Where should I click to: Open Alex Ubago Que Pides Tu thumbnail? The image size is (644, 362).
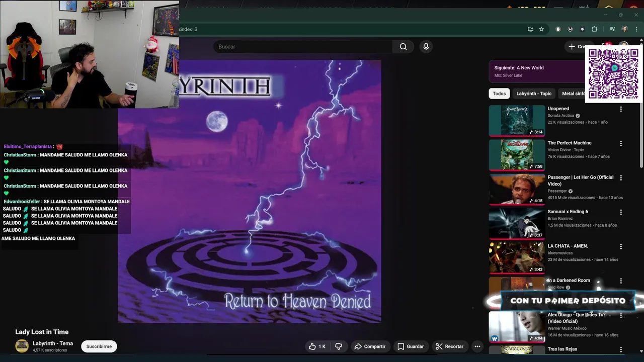click(x=517, y=327)
